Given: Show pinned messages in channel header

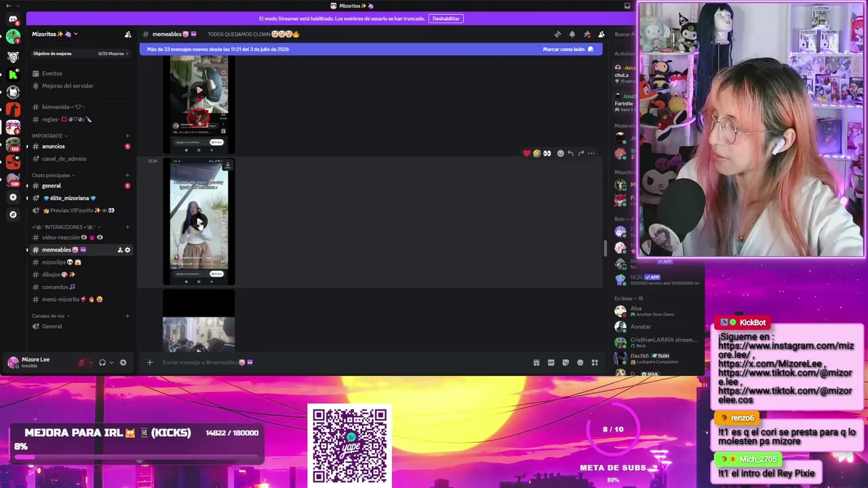Looking at the screenshot, I should 587,34.
